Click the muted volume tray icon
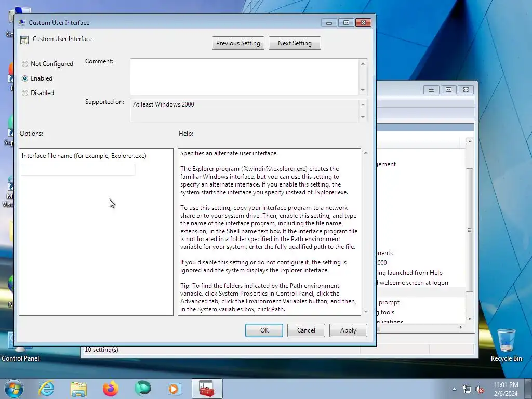This screenshot has height=399, width=532. [x=480, y=389]
